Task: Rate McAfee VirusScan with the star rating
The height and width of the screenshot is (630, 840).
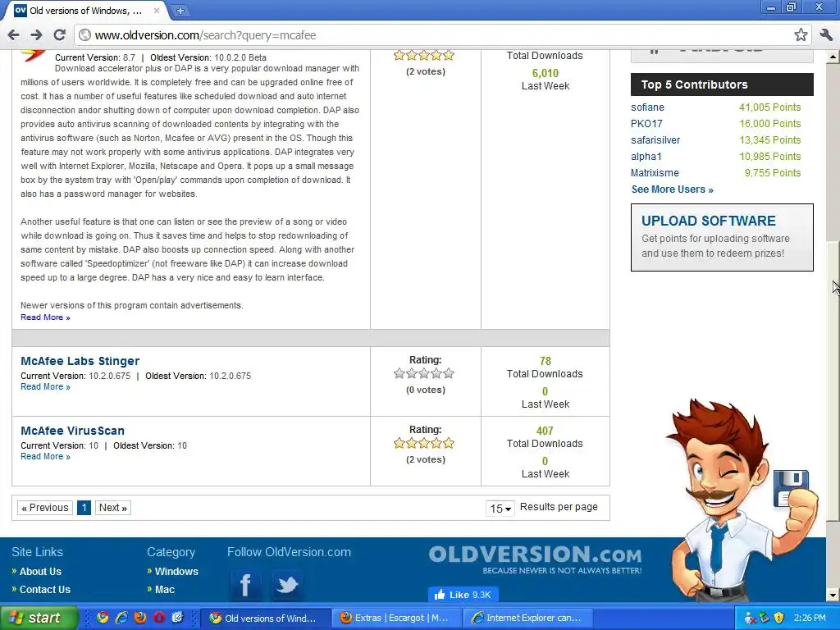Action: [424, 443]
